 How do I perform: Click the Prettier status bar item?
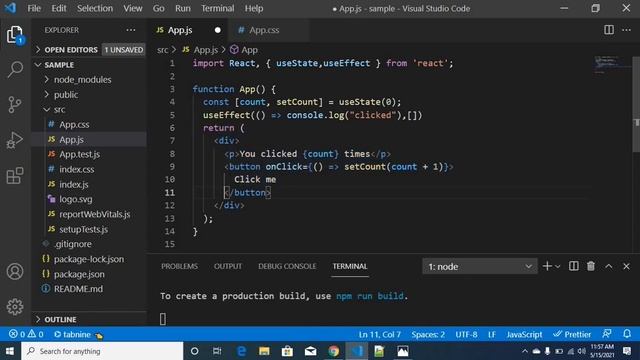click(572, 334)
